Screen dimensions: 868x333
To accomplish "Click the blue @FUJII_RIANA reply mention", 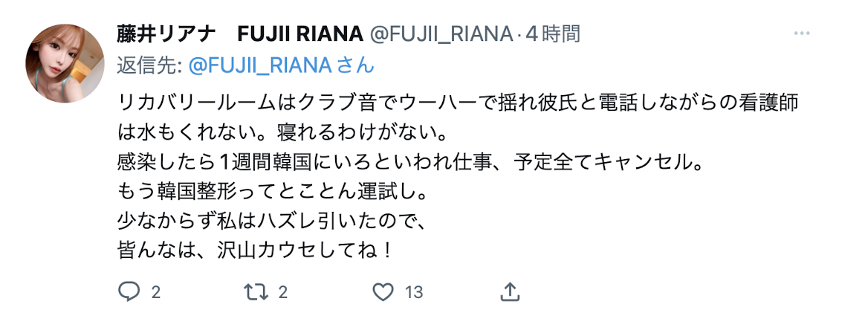I will click(259, 65).
